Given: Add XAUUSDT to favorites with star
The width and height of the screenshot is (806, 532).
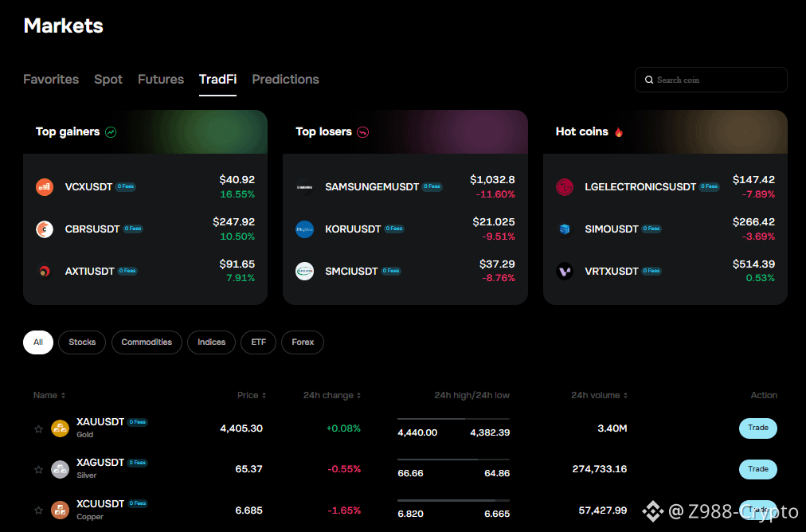Looking at the screenshot, I should [38, 428].
